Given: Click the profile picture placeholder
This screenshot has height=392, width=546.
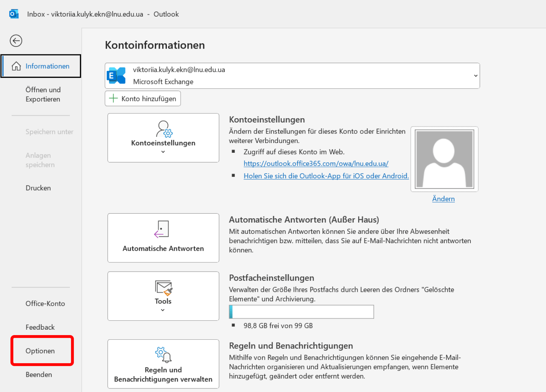Looking at the screenshot, I should (444, 159).
